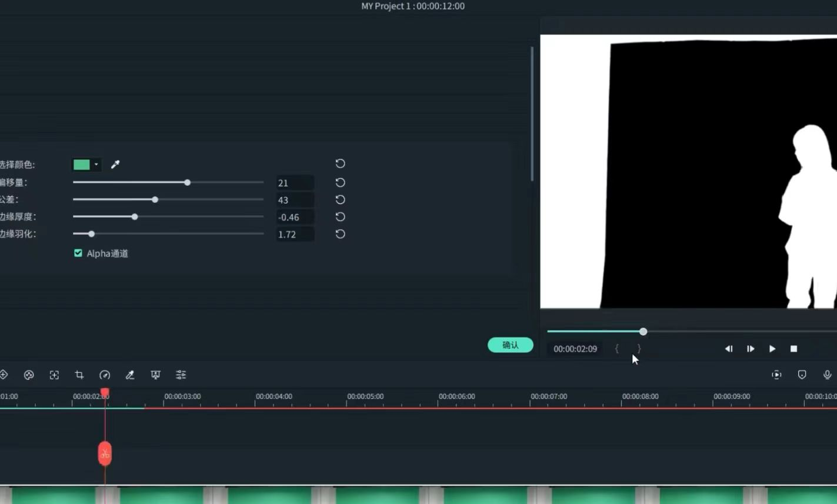The image size is (837, 504).
Task: Reset the 边缘羽化 value of 1.72
Action: (340, 233)
